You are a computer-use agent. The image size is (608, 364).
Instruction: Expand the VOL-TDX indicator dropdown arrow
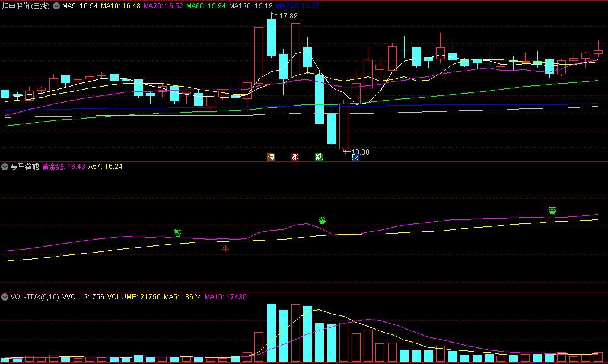5,297
